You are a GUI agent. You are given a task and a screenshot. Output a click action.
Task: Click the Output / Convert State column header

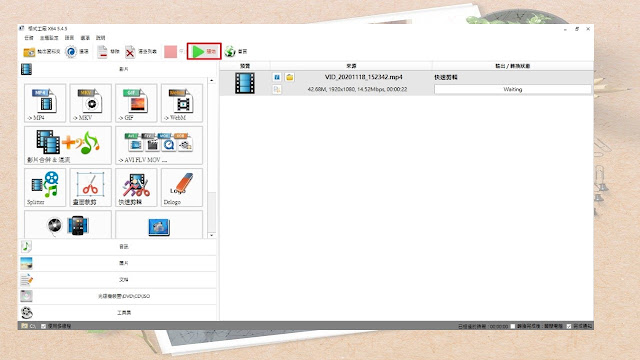click(513, 66)
